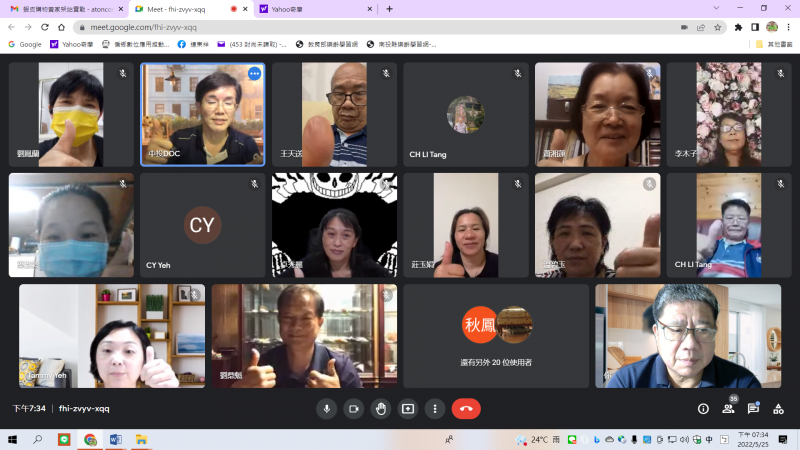This screenshot has height=450, width=800.
Task: Leave the call with red hang-up button
Action: (466, 408)
